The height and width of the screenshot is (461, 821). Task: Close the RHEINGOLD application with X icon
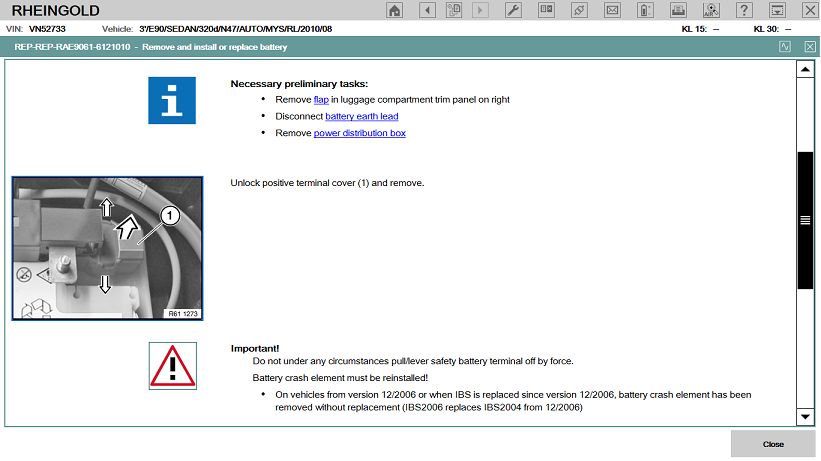coord(809,10)
